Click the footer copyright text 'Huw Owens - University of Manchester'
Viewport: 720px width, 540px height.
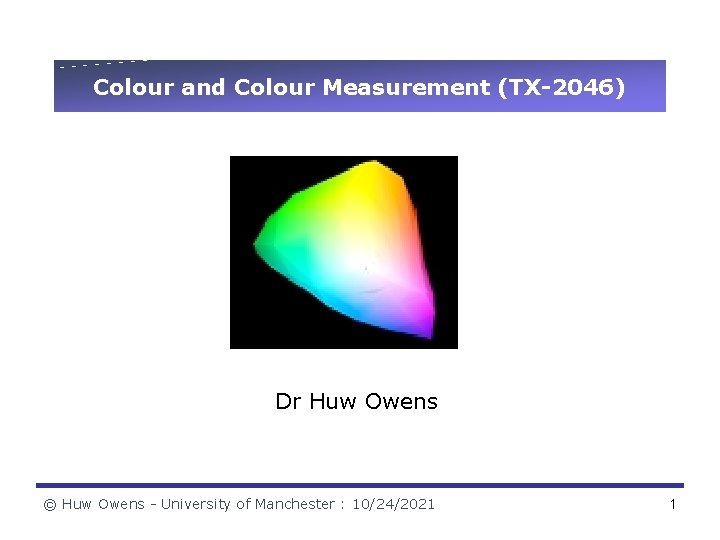coord(198,504)
